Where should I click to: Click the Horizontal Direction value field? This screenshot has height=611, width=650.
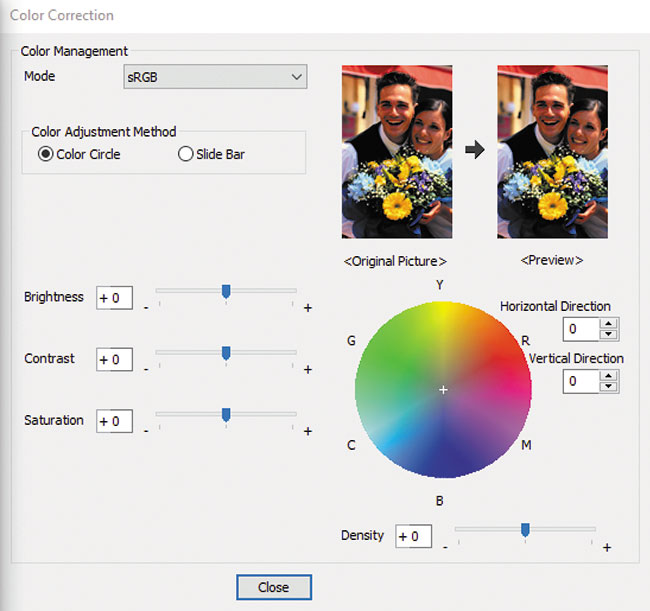click(580, 328)
